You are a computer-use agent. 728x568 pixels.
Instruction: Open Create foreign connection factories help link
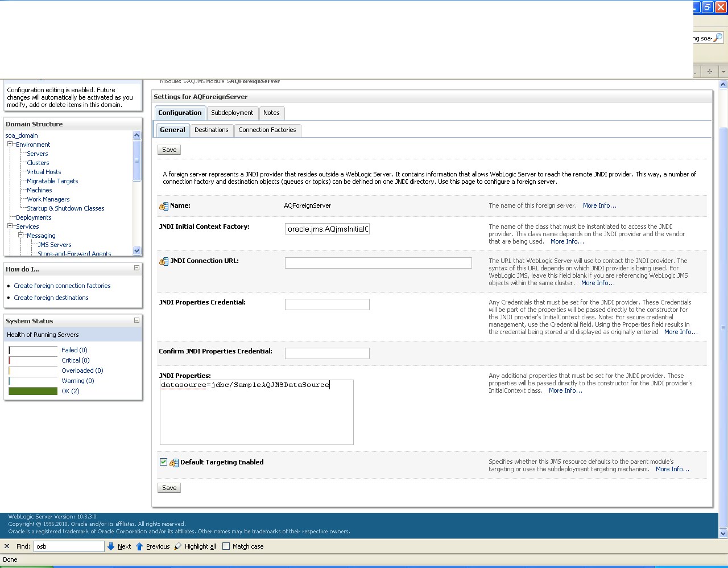[62, 286]
